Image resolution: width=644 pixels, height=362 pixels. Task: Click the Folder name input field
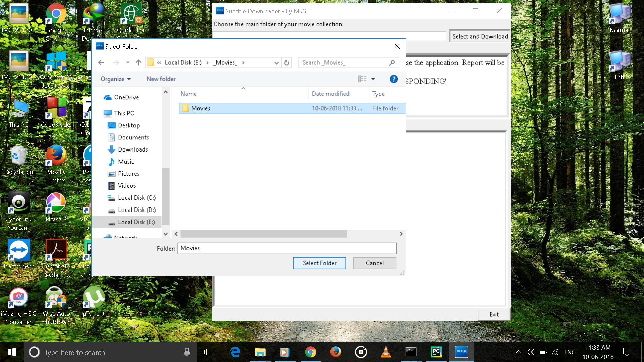coord(287,248)
